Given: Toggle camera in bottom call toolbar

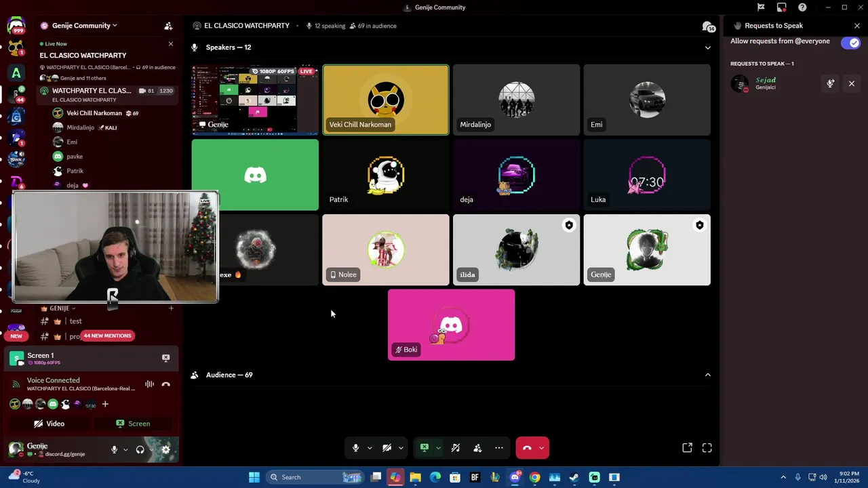Looking at the screenshot, I should pos(387,448).
